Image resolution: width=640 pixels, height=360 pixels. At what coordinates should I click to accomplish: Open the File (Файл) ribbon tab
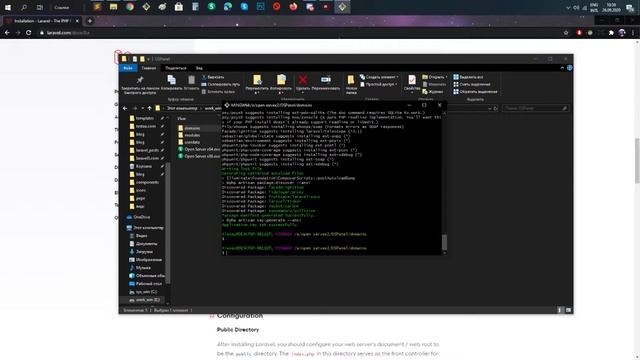coord(128,68)
